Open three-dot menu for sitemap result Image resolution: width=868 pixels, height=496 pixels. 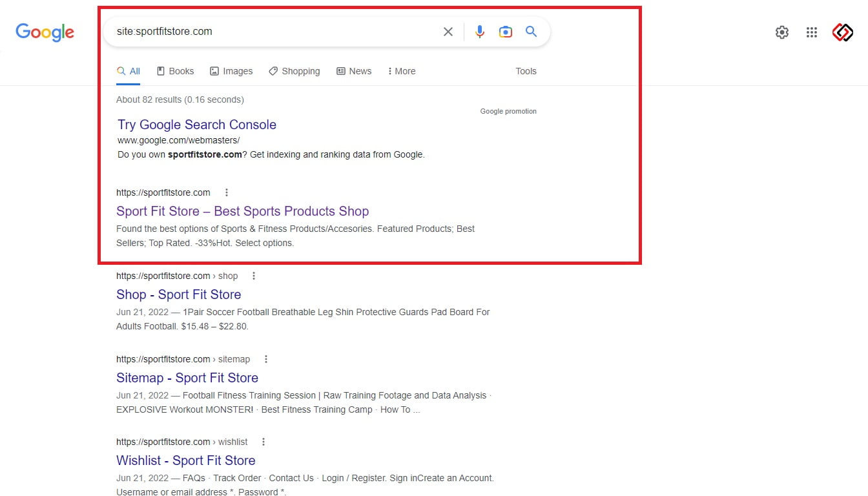(266, 359)
